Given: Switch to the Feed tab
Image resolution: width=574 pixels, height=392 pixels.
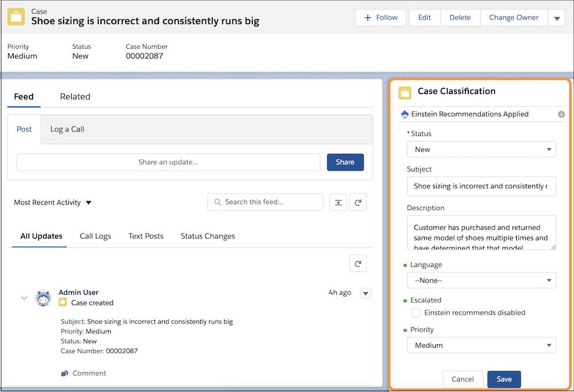Looking at the screenshot, I should tap(24, 96).
